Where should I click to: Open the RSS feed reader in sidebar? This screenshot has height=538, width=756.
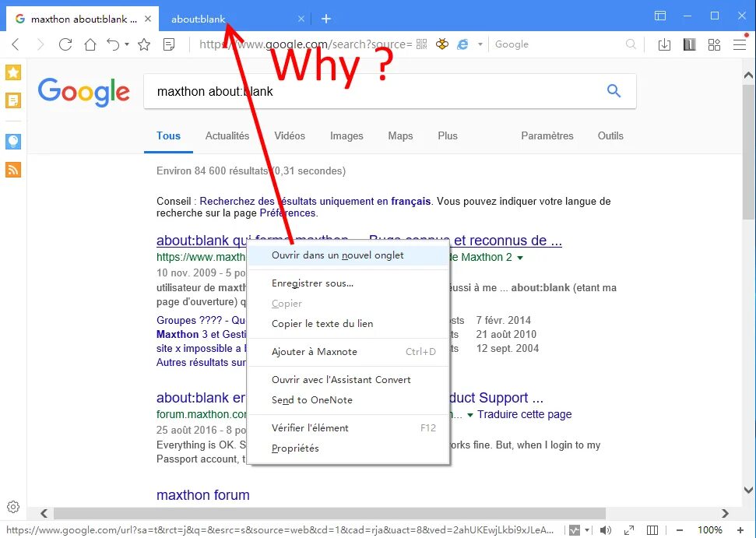(x=13, y=170)
